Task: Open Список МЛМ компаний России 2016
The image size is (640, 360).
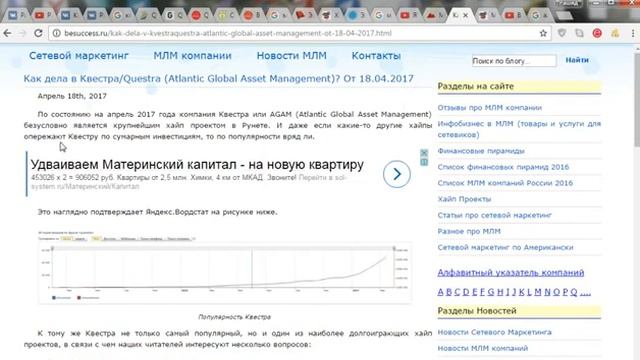Action: pyautogui.click(x=505, y=183)
